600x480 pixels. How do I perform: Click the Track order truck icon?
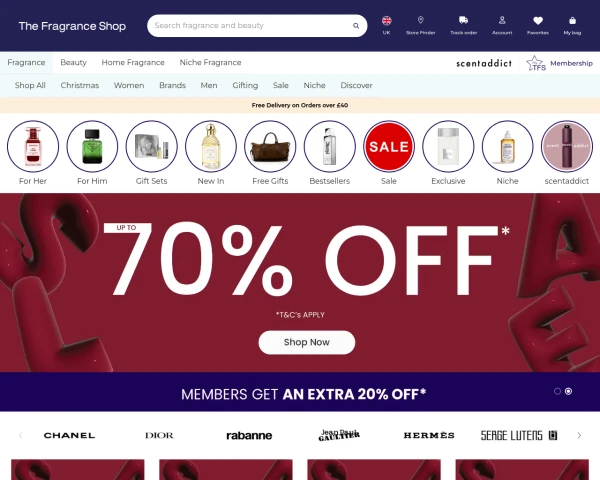463,20
